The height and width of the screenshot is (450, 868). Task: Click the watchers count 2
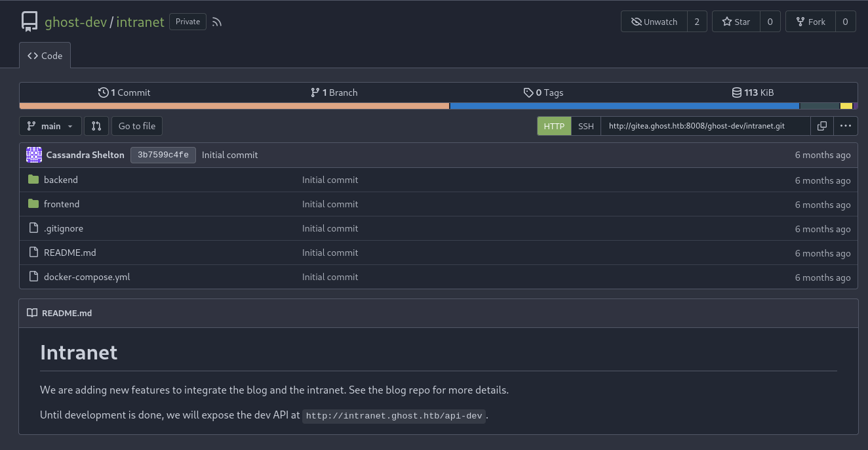(x=697, y=22)
